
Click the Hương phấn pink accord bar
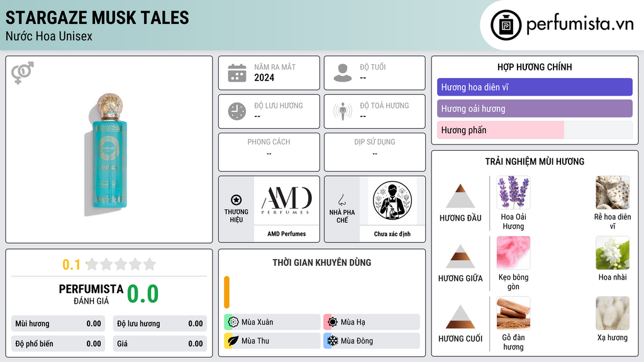coord(501,130)
